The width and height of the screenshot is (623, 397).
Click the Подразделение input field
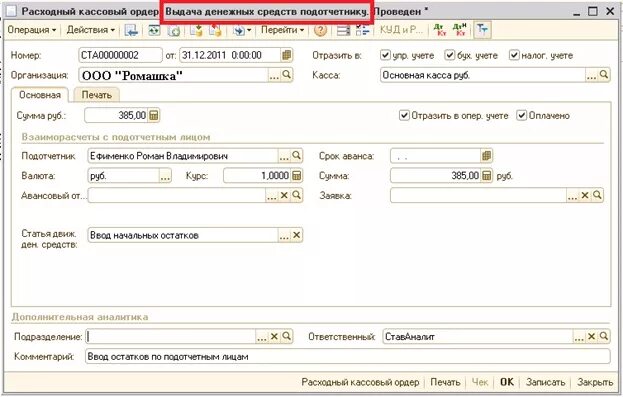click(x=171, y=337)
